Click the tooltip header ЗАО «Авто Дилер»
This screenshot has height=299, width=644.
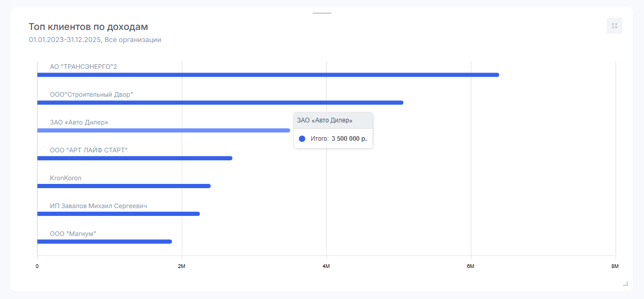click(x=325, y=120)
